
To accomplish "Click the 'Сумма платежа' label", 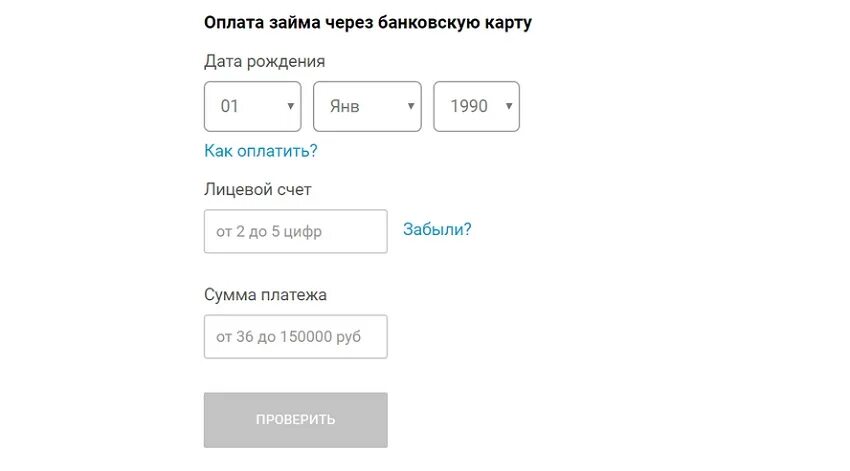I will [x=265, y=295].
